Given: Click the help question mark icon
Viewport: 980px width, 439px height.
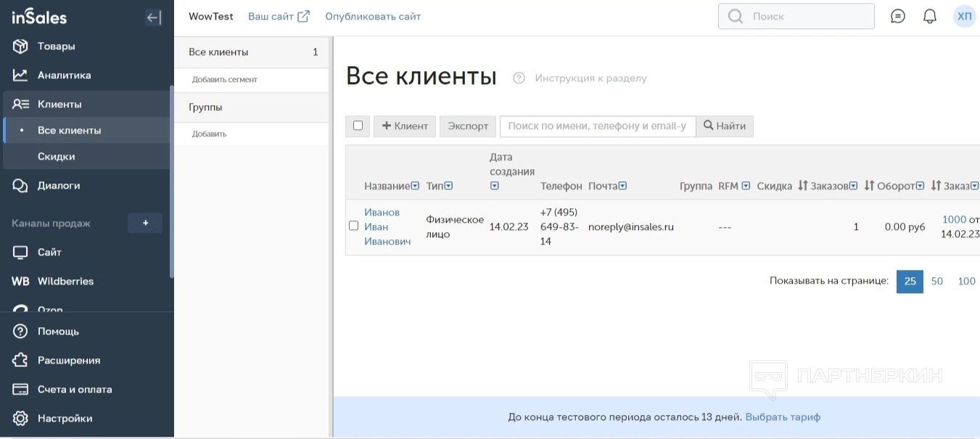Looking at the screenshot, I should click(519, 78).
